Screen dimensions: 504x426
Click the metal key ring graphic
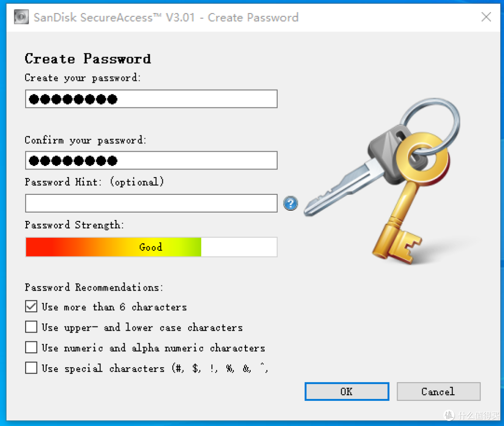[431, 126]
